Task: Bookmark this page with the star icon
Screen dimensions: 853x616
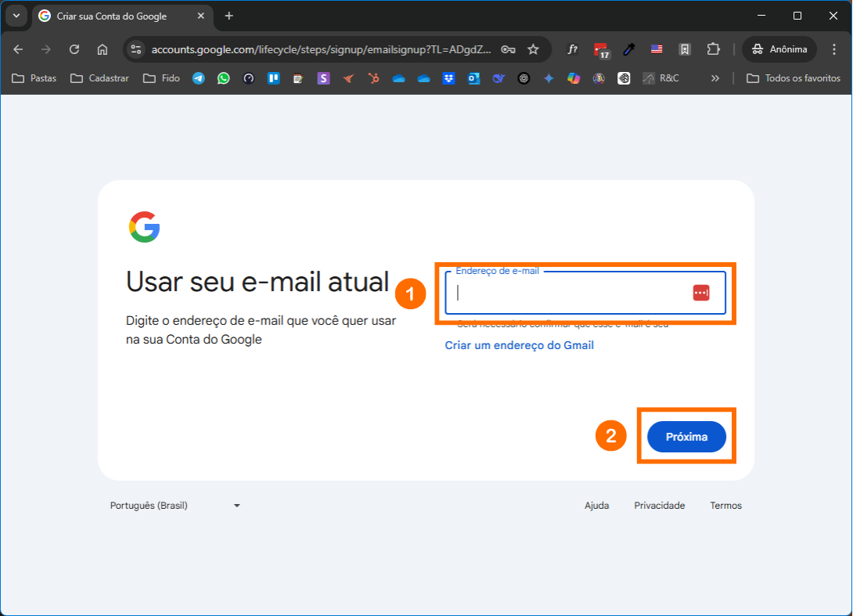Action: click(x=533, y=49)
